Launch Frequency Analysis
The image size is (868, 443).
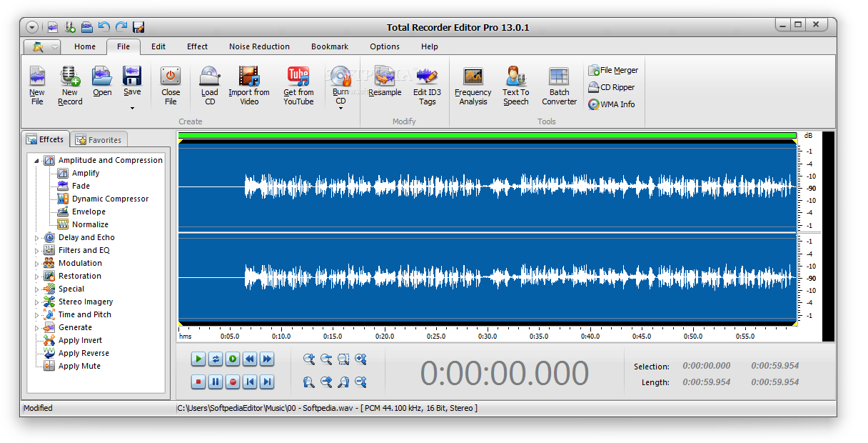473,86
